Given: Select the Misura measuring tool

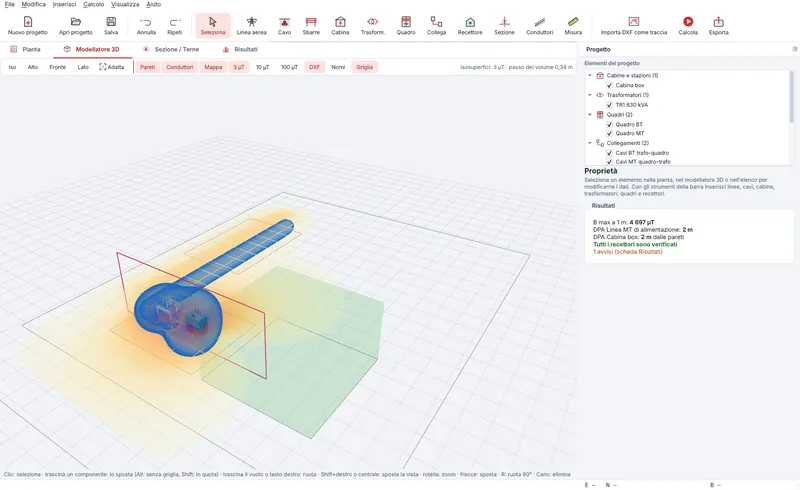Looking at the screenshot, I should click(x=573, y=26).
